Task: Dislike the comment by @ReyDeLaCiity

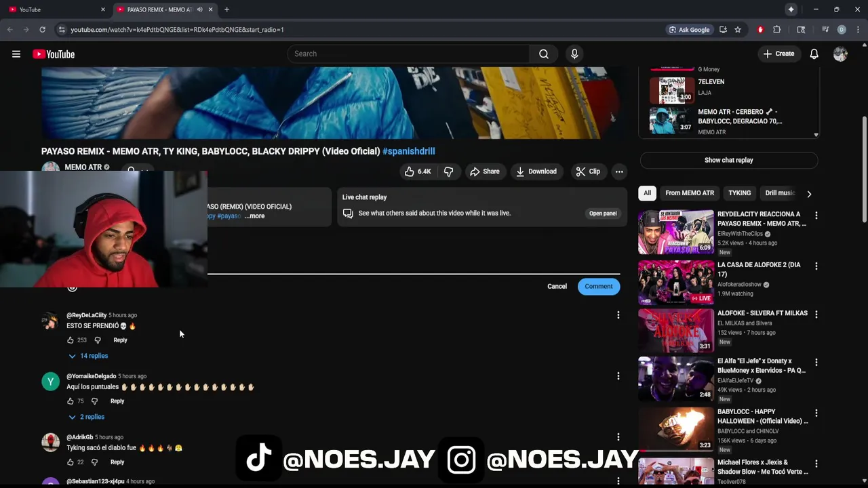Action: coord(98,340)
